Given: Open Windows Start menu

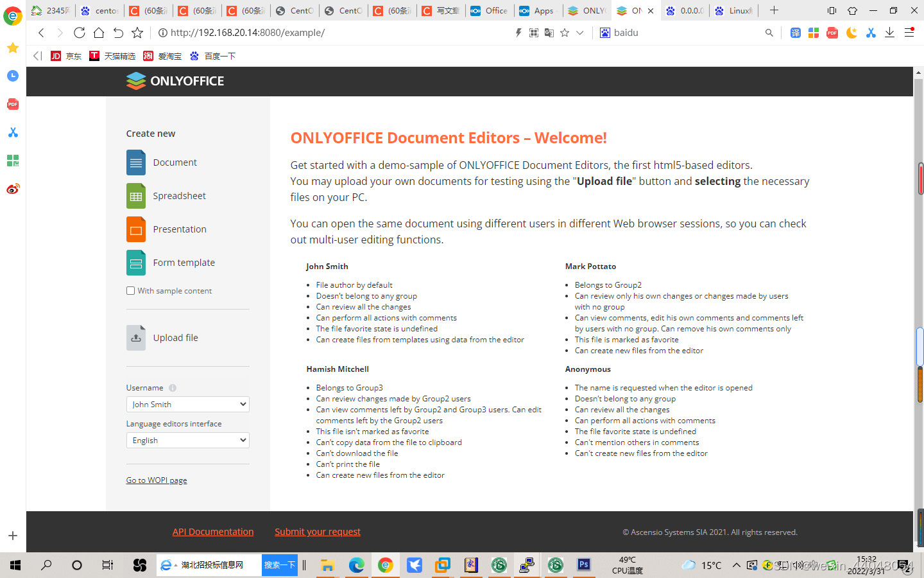Looking at the screenshot, I should (x=15, y=565).
